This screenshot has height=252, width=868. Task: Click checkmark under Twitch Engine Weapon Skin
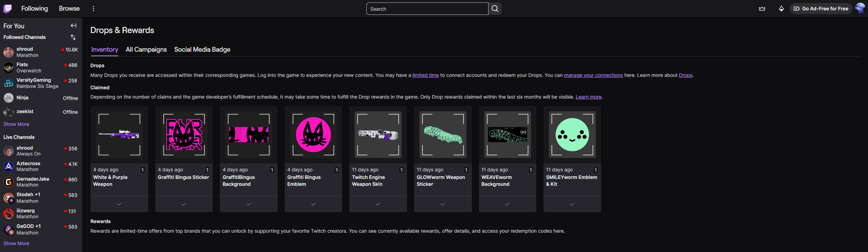378,204
